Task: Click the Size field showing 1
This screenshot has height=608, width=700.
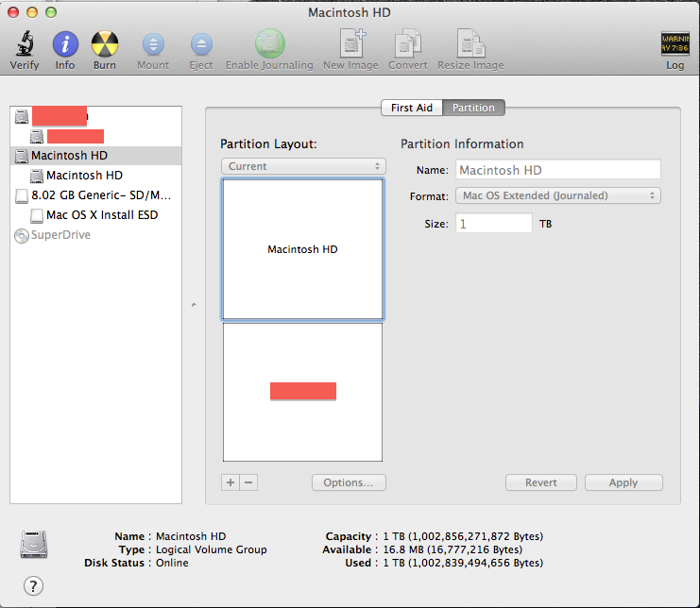Action: pyautogui.click(x=494, y=223)
